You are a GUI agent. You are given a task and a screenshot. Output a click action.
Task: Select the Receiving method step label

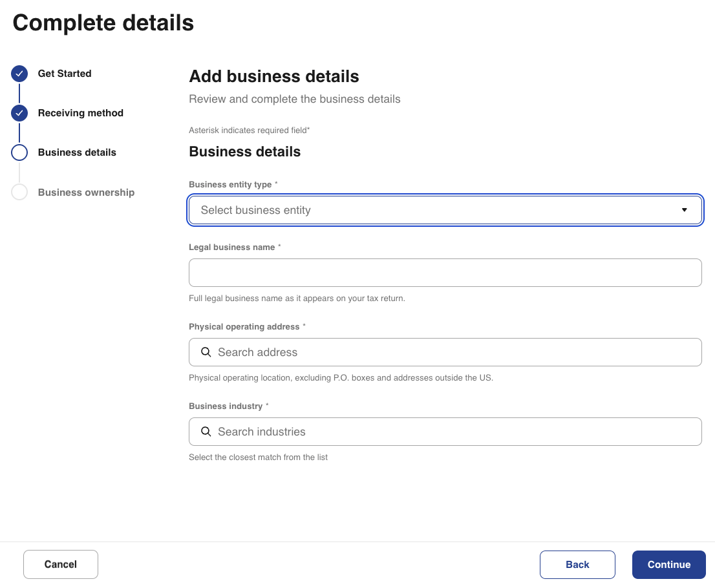point(80,113)
